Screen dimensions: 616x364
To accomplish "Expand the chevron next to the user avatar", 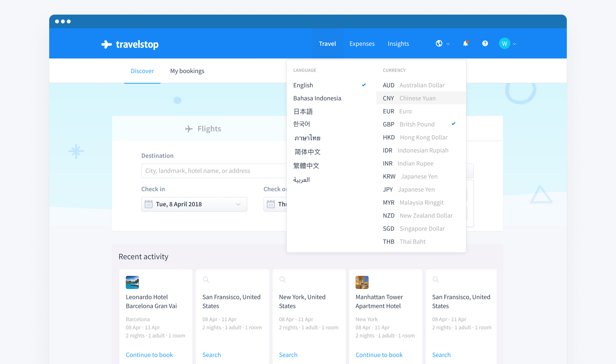I will (514, 44).
